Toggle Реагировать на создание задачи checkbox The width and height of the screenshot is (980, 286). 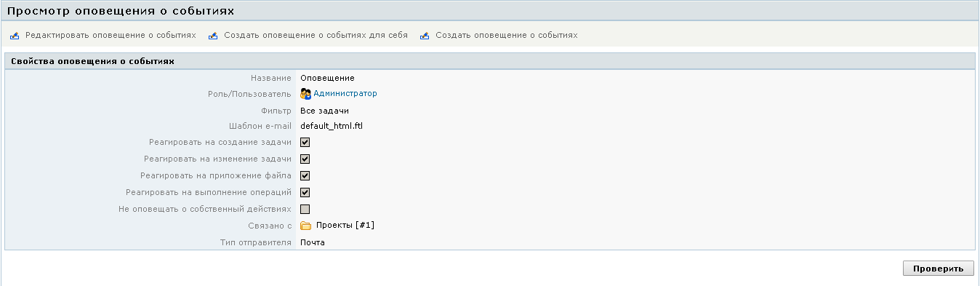point(305,143)
